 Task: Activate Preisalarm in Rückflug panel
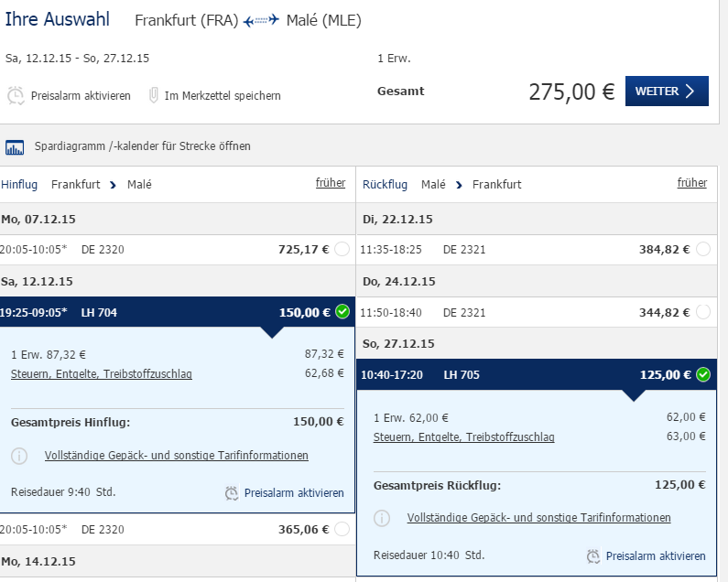point(656,556)
